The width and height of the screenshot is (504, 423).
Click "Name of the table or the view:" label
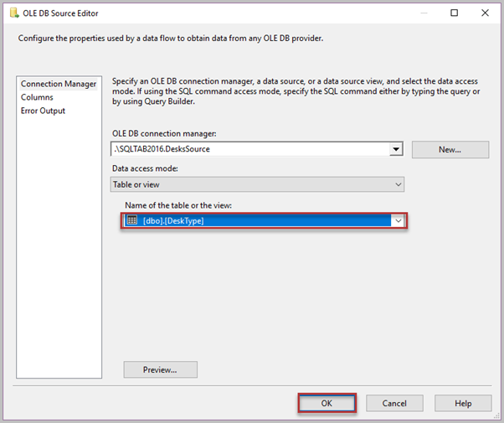click(x=178, y=205)
